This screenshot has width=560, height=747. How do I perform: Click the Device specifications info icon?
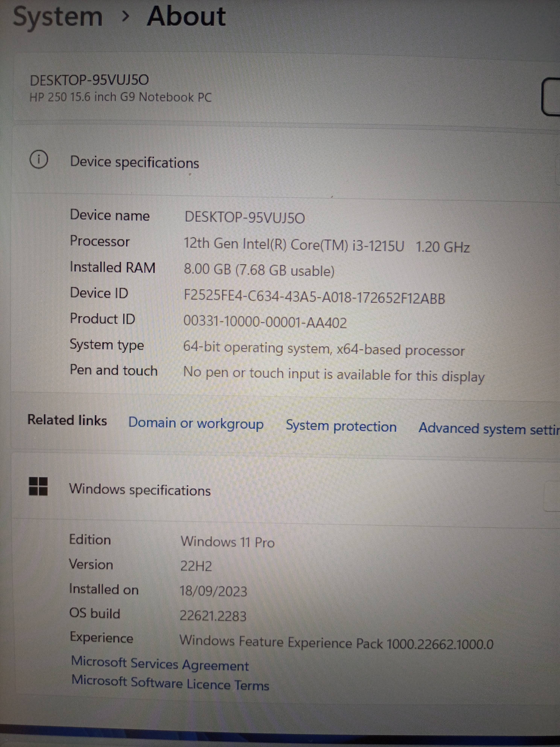click(39, 159)
